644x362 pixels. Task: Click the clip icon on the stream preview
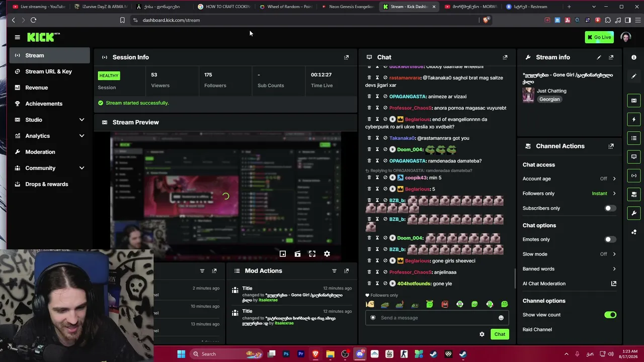tap(297, 254)
